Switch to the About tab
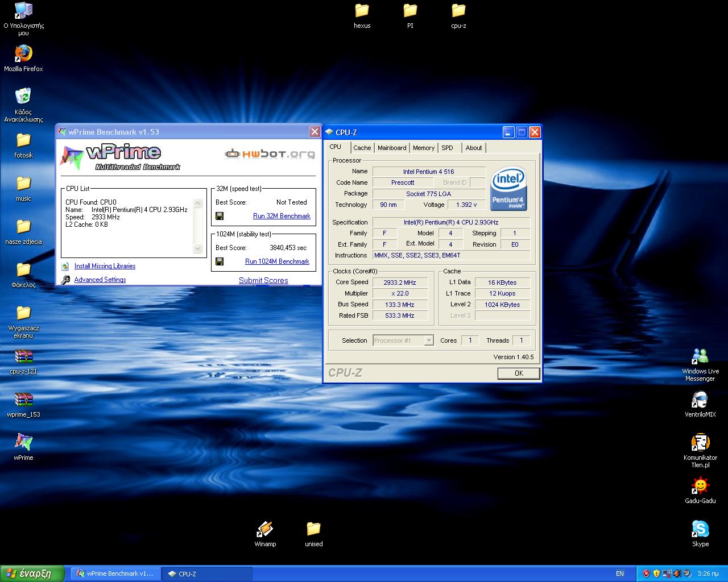The width and height of the screenshot is (728, 582). tap(474, 148)
